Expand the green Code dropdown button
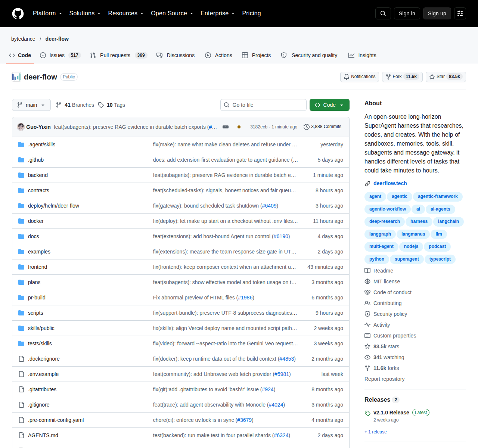Screen dimensions: 478x448 [329, 105]
